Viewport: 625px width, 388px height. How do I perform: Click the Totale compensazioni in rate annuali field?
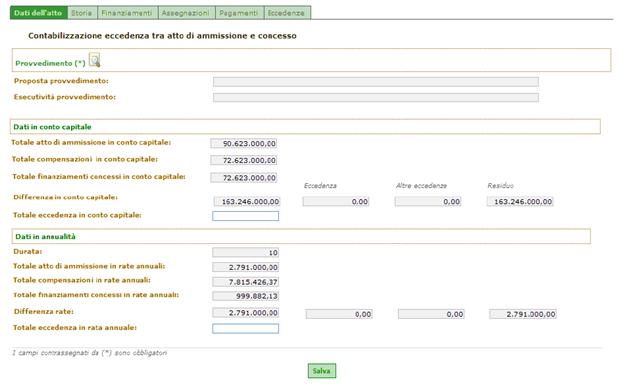[246, 282]
